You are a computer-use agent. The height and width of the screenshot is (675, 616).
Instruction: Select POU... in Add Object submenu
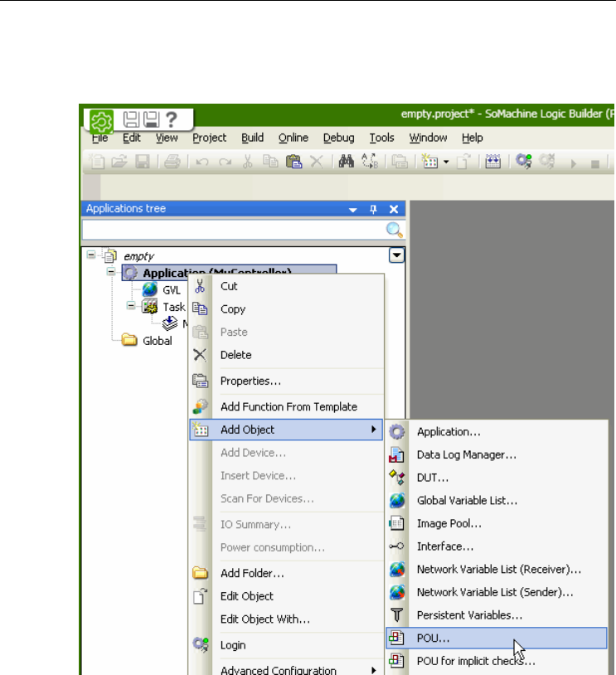coord(497,638)
